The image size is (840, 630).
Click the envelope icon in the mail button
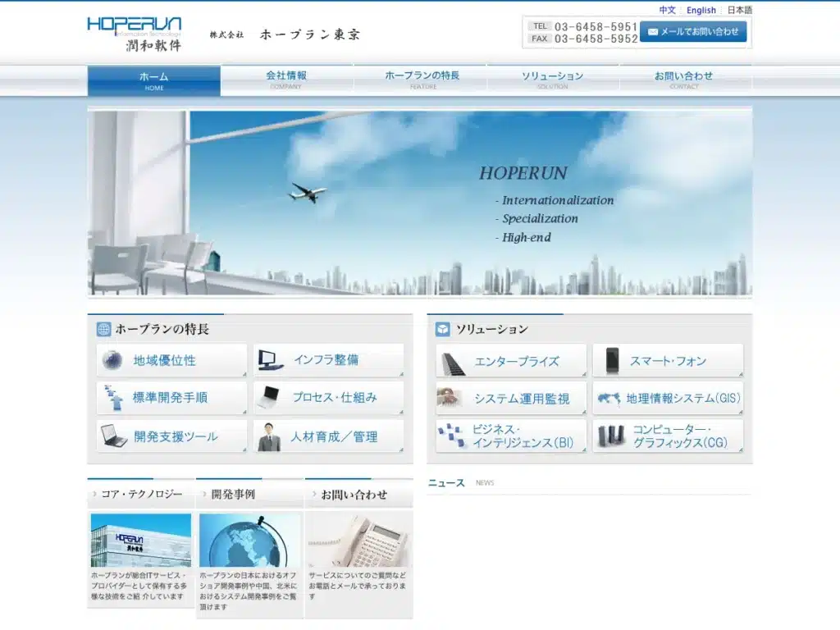[652, 32]
